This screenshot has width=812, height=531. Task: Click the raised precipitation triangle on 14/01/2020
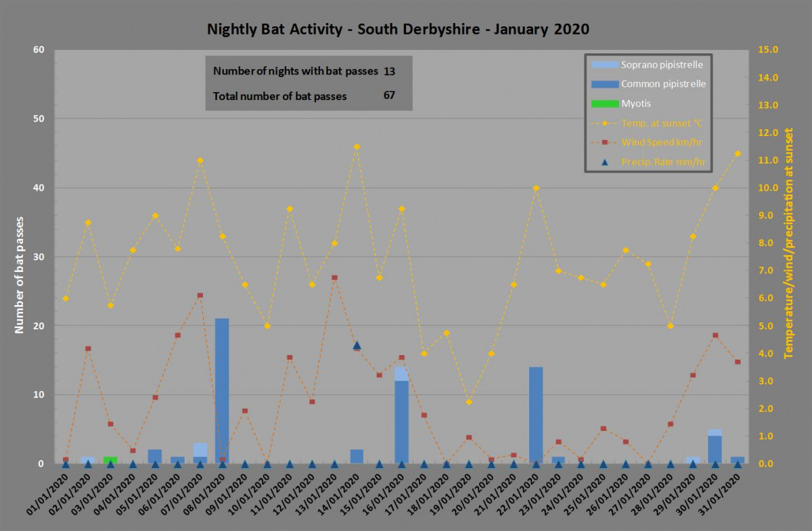[357, 345]
